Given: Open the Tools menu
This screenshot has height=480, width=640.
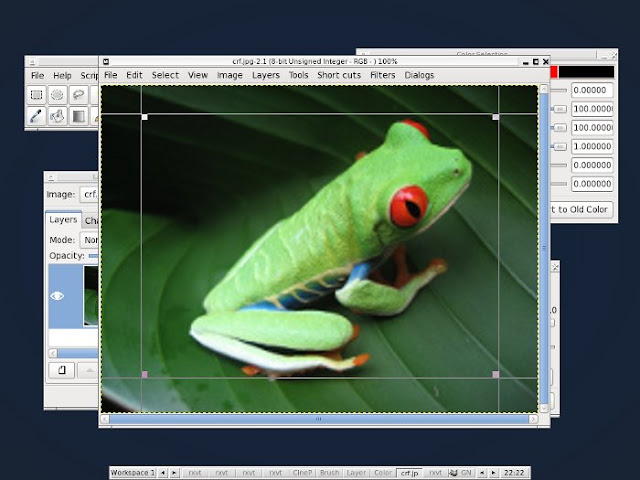Looking at the screenshot, I should 299,75.
